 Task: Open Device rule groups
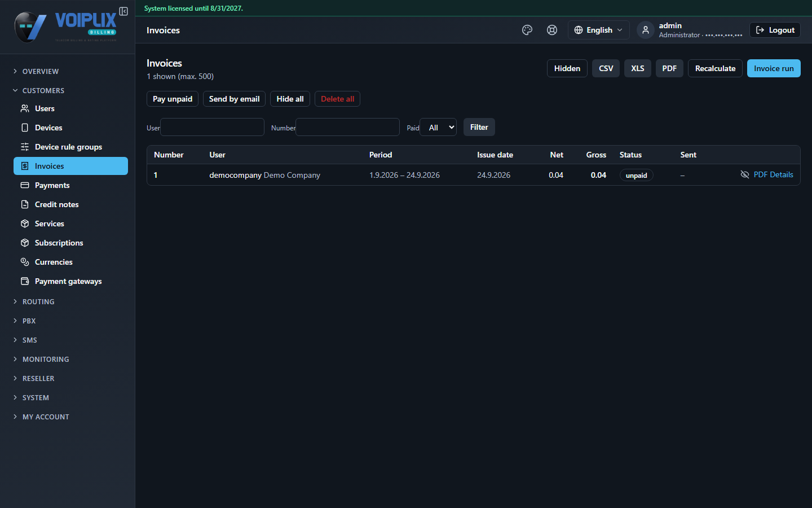[x=70, y=147]
